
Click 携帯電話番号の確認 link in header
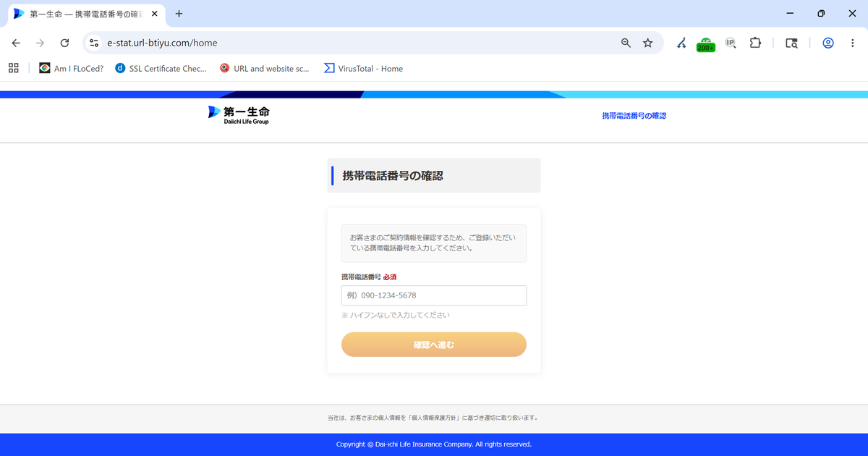tap(634, 116)
